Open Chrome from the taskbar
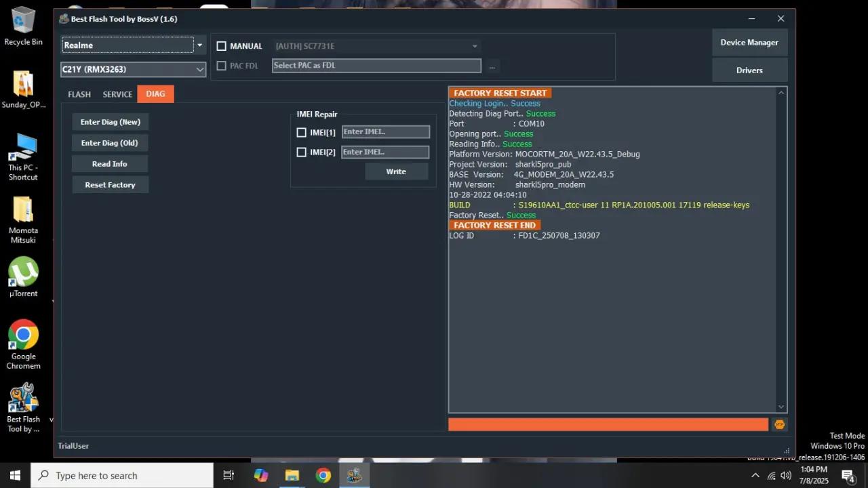This screenshot has height=488, width=868. coord(323,475)
